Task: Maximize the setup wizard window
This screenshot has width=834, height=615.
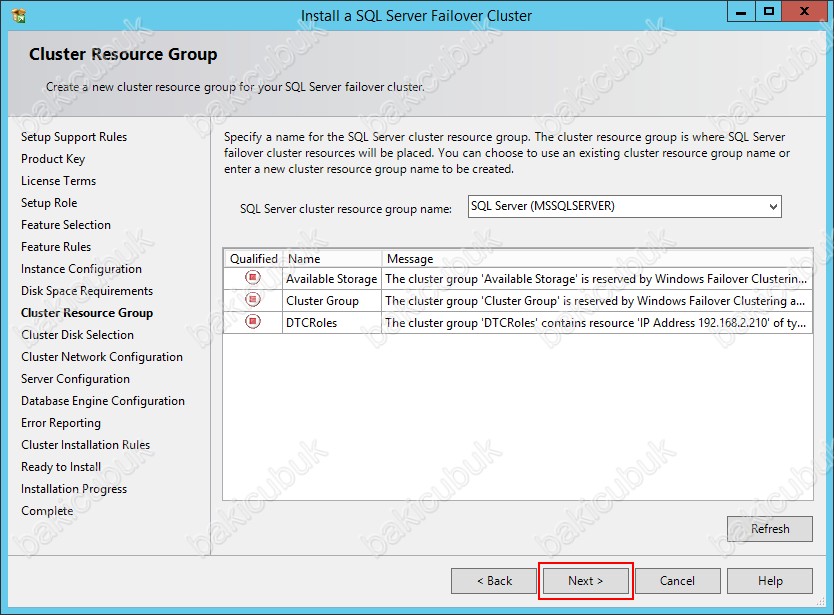Action: (x=769, y=12)
